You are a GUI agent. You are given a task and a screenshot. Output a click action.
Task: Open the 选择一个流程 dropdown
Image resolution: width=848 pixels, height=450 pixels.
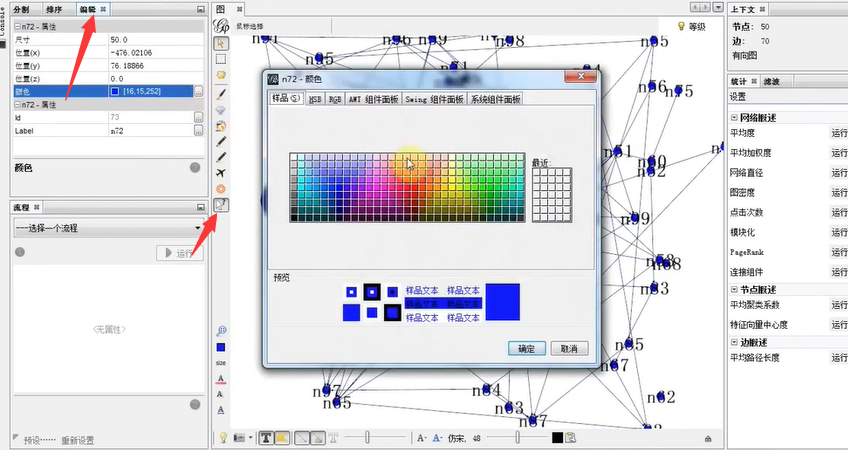click(x=108, y=228)
